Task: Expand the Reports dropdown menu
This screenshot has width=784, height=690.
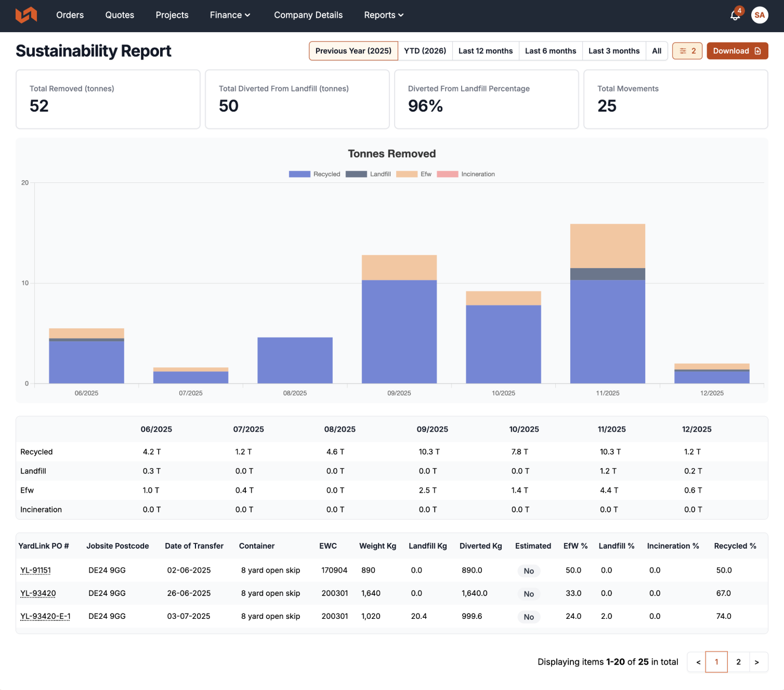Action: (x=384, y=15)
